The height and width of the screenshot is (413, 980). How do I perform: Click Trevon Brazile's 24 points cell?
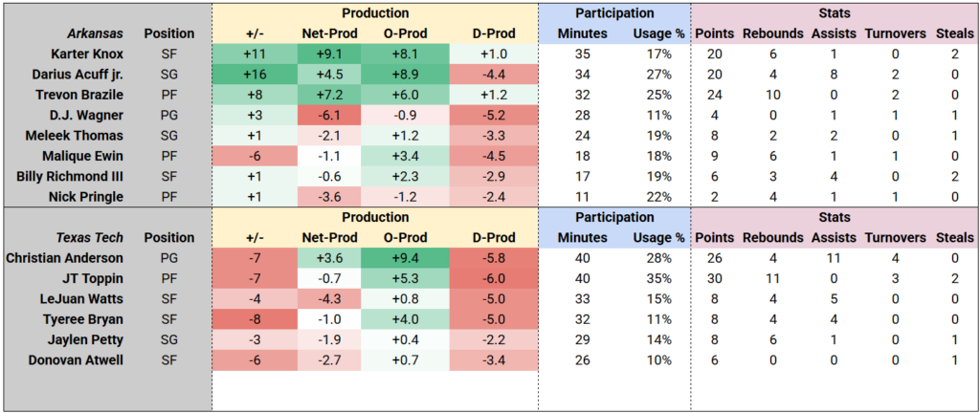[714, 94]
